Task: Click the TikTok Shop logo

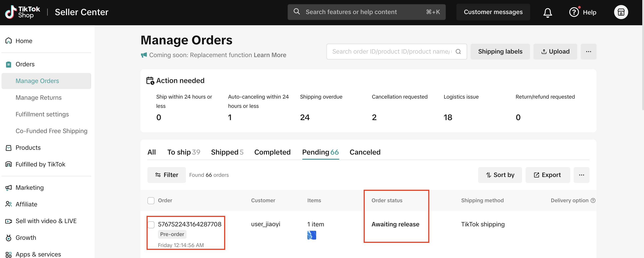Action: (22, 12)
